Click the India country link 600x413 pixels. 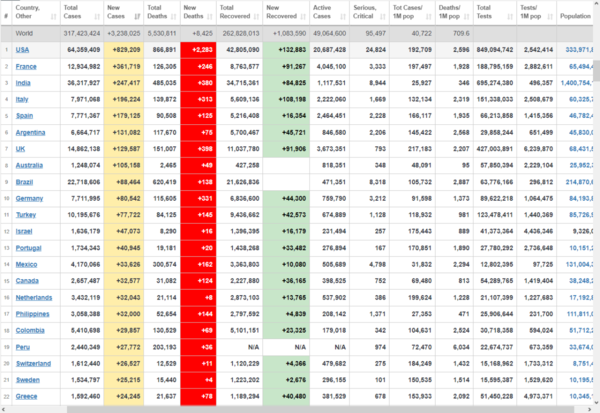click(23, 81)
